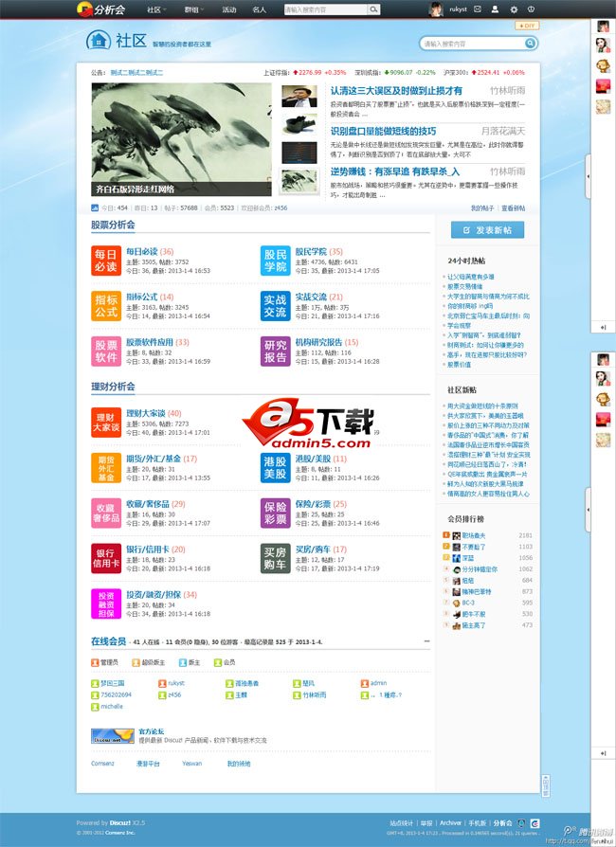The image size is (616, 847).
Task: Click the 举报 footer link
Action: point(426,823)
